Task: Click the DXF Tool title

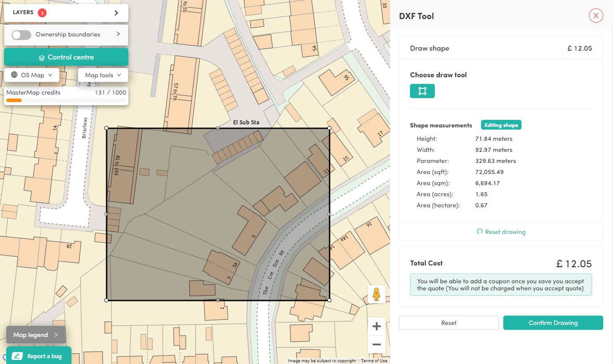Action: click(x=417, y=16)
